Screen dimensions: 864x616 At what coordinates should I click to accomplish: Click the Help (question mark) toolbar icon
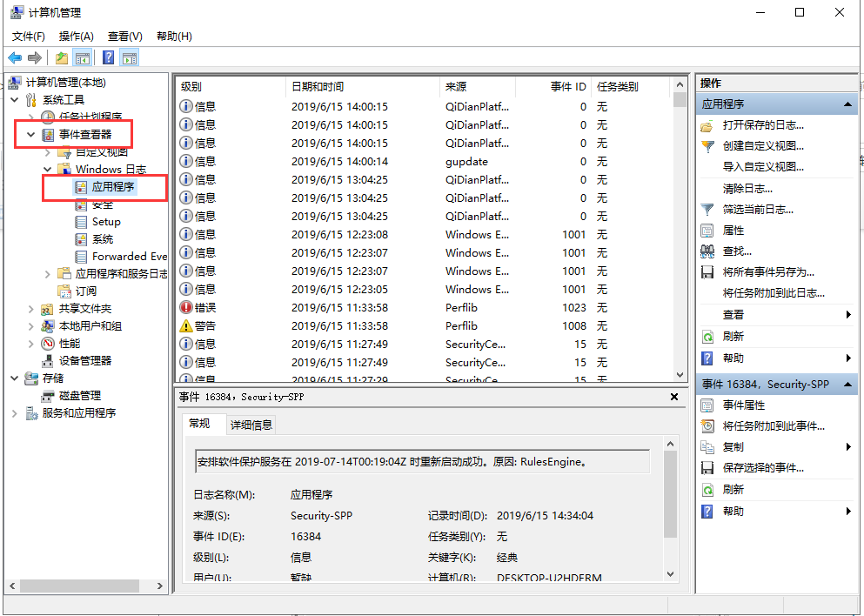pyautogui.click(x=106, y=57)
